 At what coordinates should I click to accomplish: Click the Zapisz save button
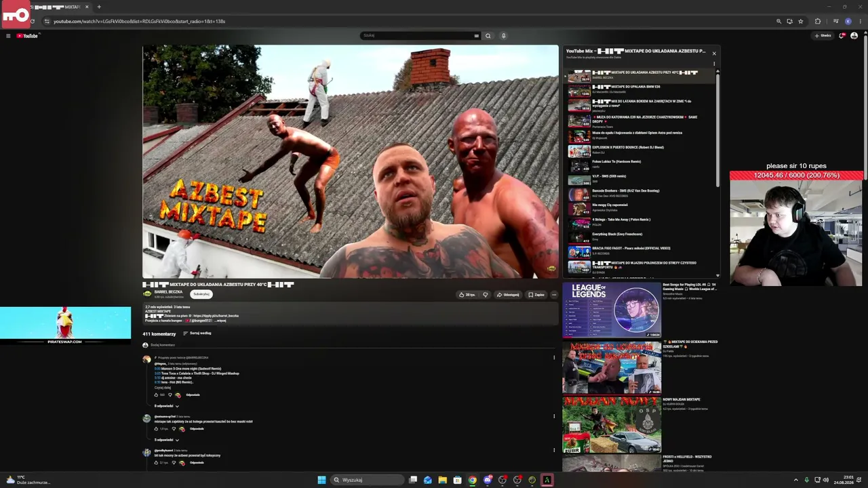[x=536, y=295]
